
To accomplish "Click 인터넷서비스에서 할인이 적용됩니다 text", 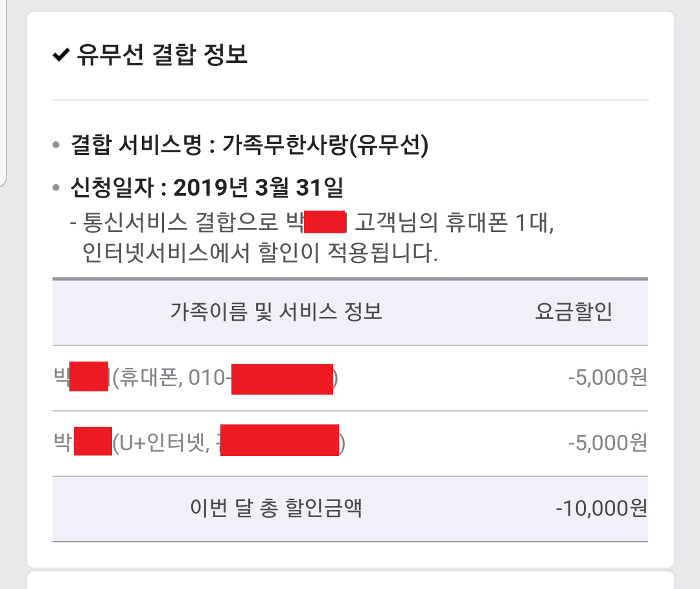I will click(261, 252).
